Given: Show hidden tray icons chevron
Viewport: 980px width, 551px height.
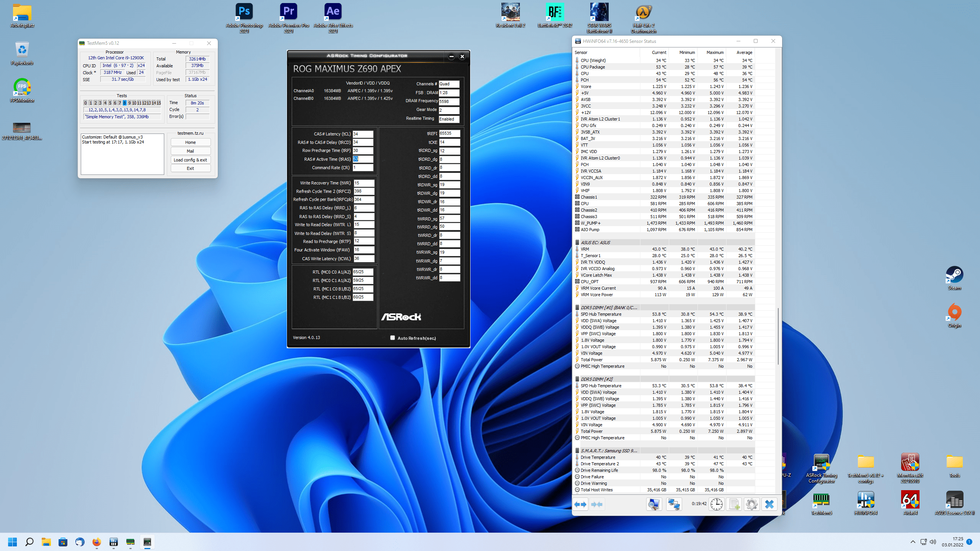Looking at the screenshot, I should (x=913, y=542).
